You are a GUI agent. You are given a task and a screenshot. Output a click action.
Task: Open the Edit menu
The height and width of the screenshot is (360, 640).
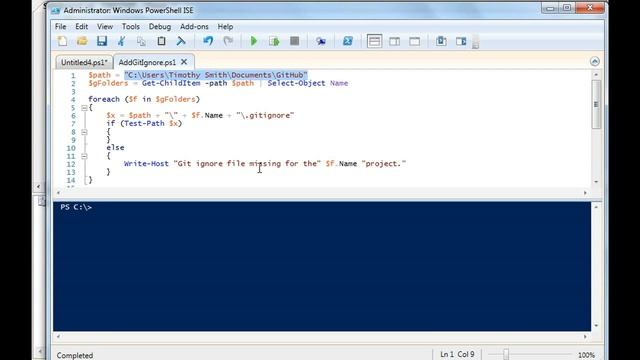tap(82, 27)
